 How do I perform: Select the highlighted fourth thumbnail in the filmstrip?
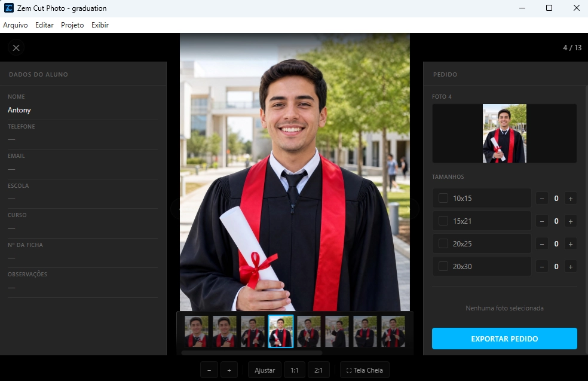coord(281,331)
